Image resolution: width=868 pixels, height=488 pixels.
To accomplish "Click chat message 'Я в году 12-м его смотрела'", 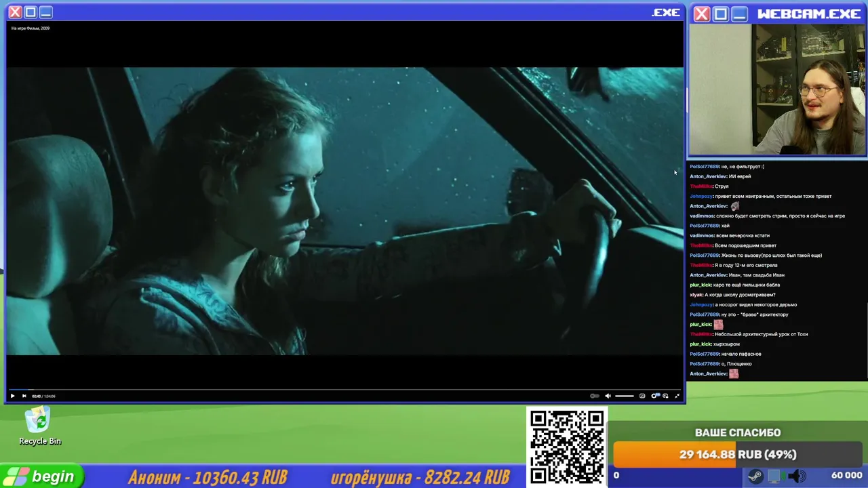I will tap(746, 265).
